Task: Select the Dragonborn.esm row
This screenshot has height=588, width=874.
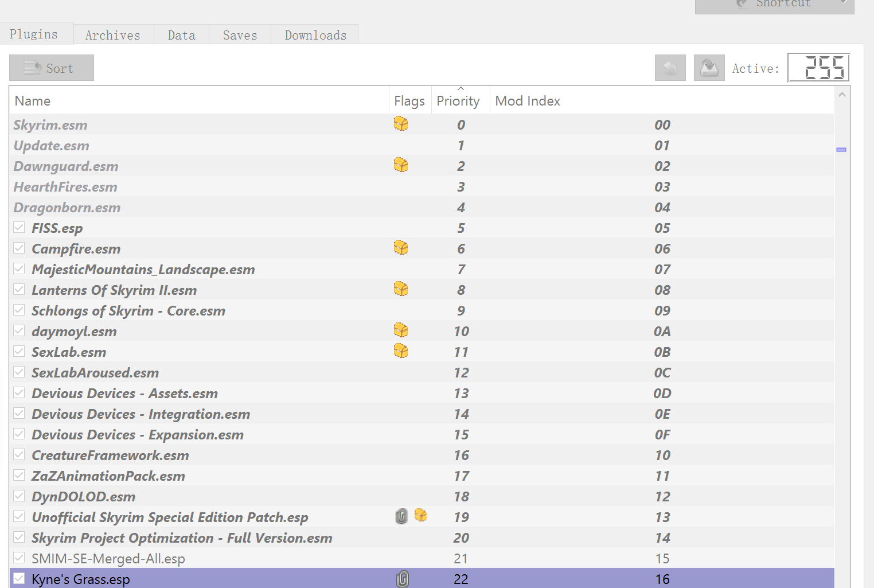Action: pos(422,207)
